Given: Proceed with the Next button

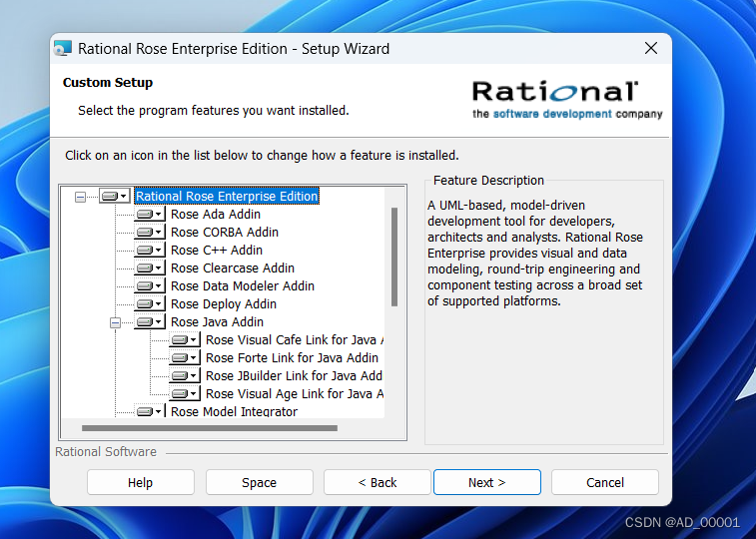Looking at the screenshot, I should [x=487, y=482].
